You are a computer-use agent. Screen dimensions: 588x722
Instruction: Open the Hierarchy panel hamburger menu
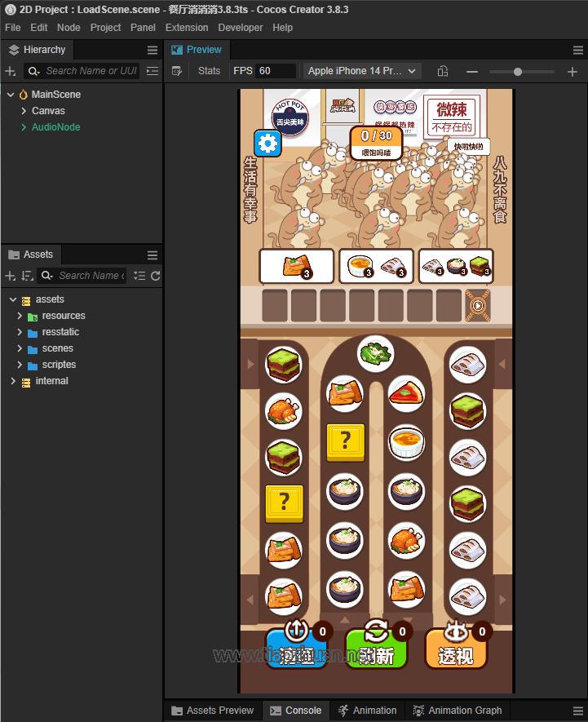click(x=153, y=50)
